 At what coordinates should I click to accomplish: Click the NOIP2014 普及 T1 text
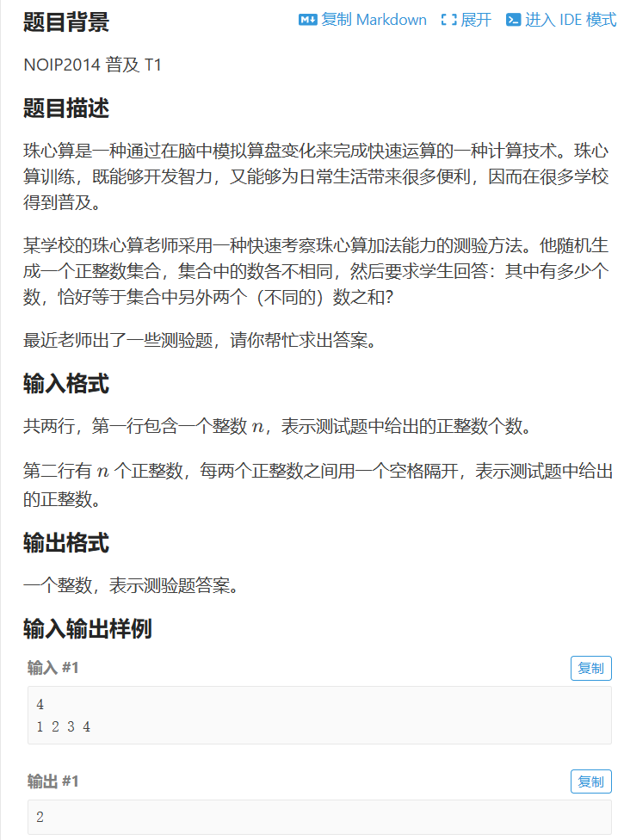pos(93,65)
